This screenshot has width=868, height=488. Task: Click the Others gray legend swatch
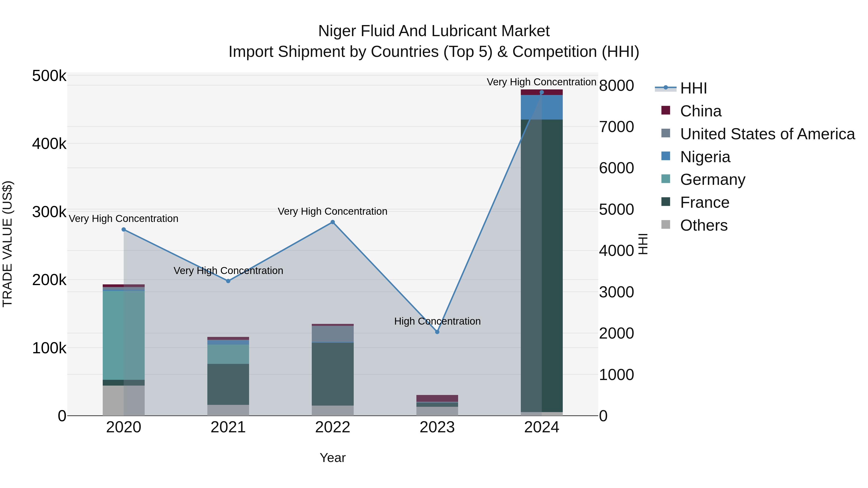(x=666, y=224)
